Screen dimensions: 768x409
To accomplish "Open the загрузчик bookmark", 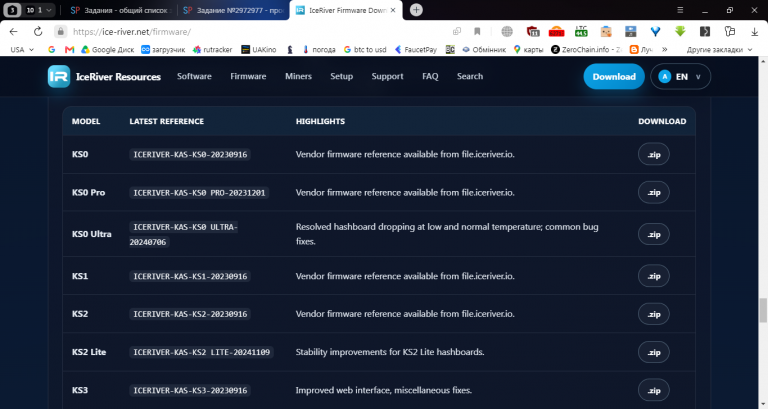I will (x=163, y=49).
